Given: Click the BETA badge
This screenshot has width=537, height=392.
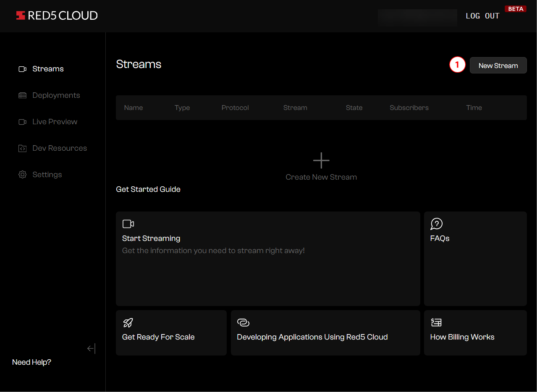Looking at the screenshot, I should point(516,9).
